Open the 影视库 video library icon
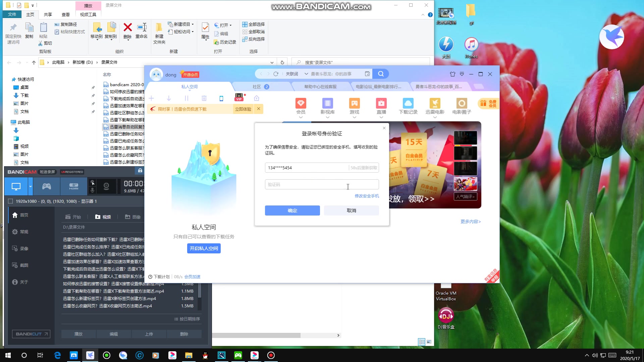644x362 pixels. pos(328,103)
